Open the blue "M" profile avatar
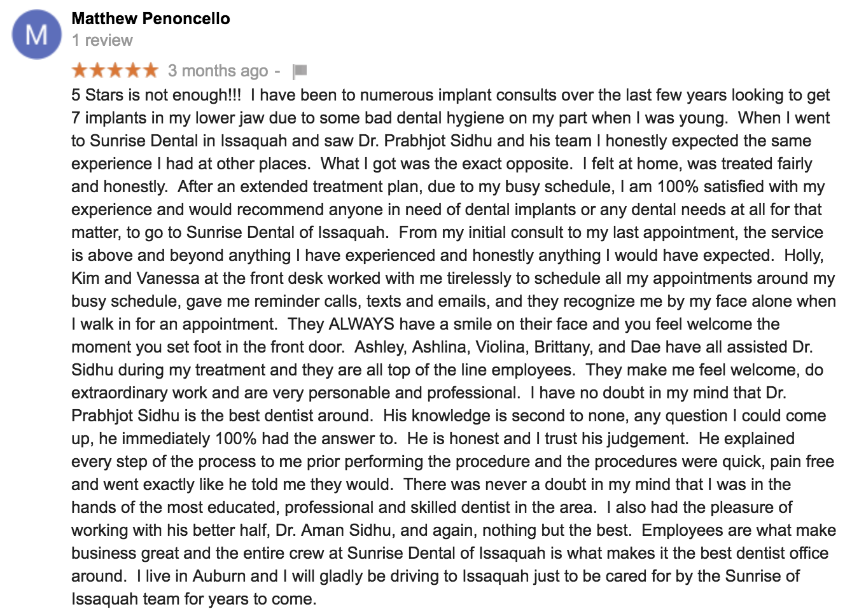The height and width of the screenshot is (616, 845). (x=37, y=34)
